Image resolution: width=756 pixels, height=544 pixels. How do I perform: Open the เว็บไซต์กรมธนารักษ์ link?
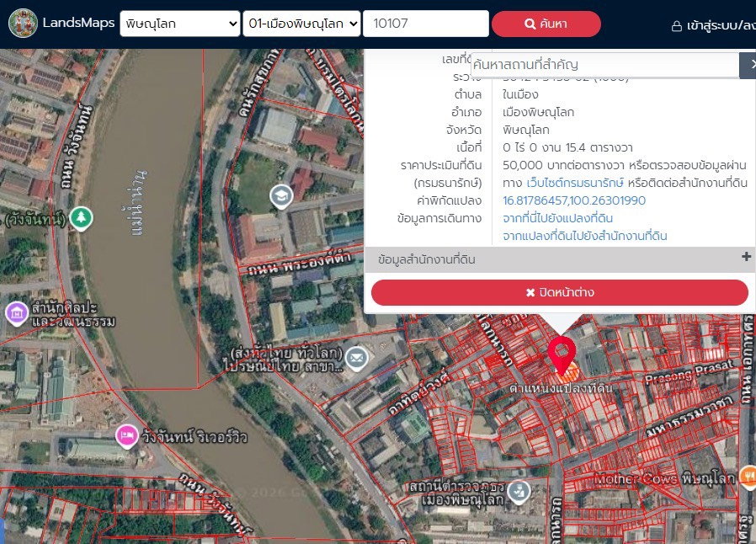click(x=575, y=183)
